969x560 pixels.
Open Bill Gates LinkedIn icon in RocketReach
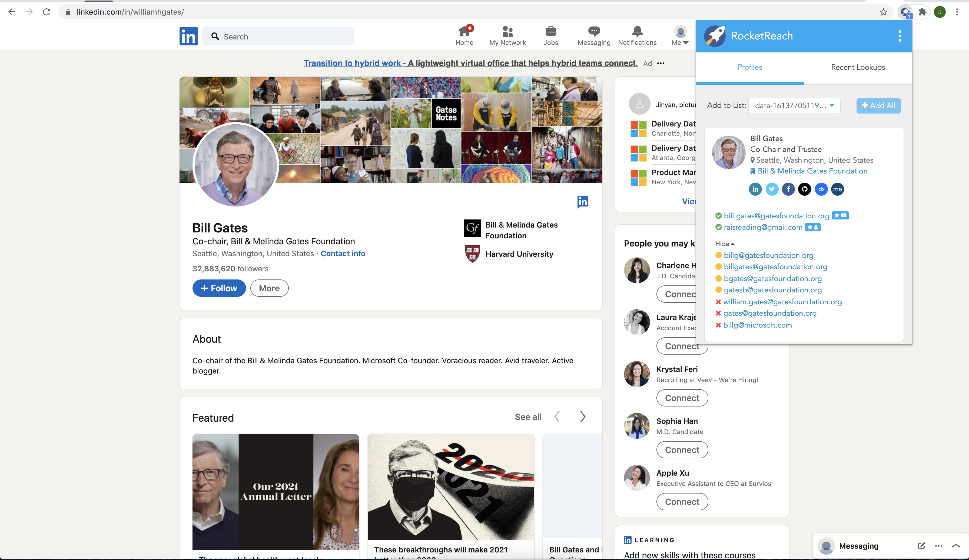755,189
